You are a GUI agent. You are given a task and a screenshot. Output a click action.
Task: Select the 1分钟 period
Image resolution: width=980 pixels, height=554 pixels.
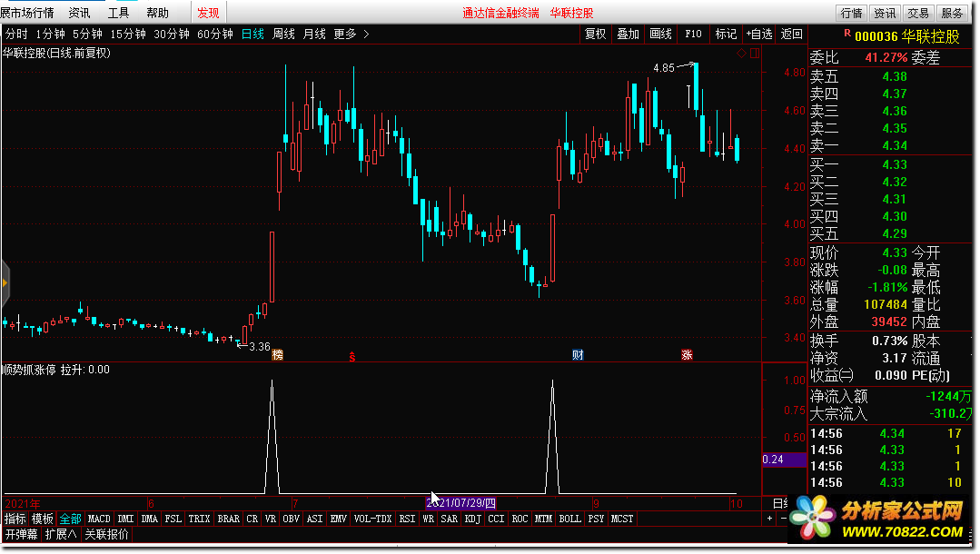[50, 34]
